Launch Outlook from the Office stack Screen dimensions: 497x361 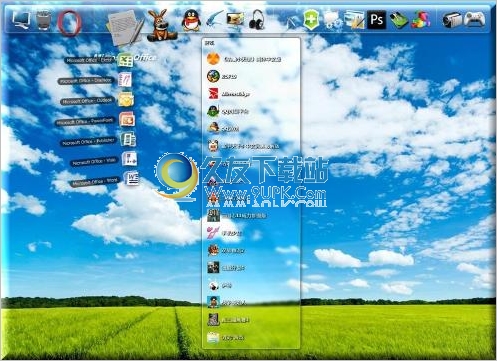pyautogui.click(x=126, y=99)
